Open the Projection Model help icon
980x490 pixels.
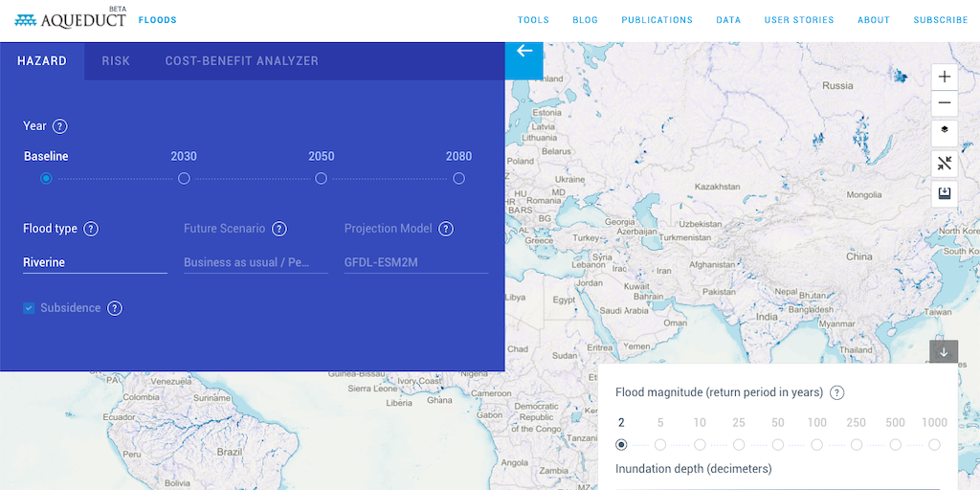[x=446, y=229]
